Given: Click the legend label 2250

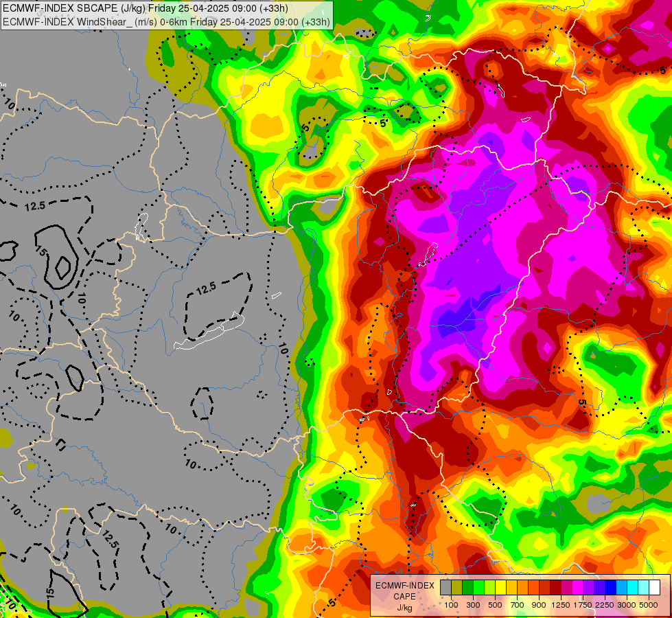Looking at the screenshot, I should point(605,605).
